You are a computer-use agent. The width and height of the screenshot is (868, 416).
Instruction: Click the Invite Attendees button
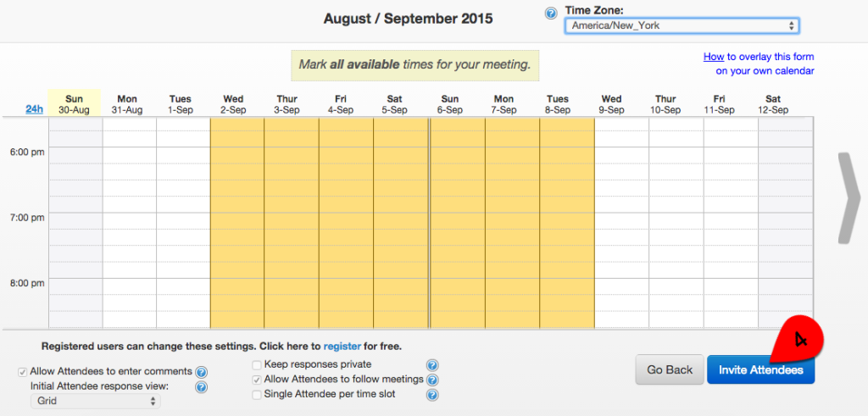pos(760,369)
